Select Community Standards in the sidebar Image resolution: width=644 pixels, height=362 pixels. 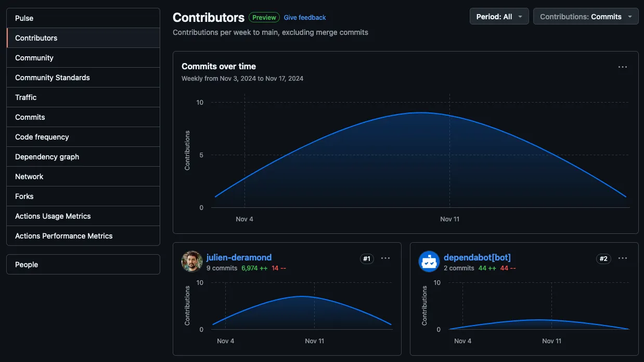click(x=83, y=78)
